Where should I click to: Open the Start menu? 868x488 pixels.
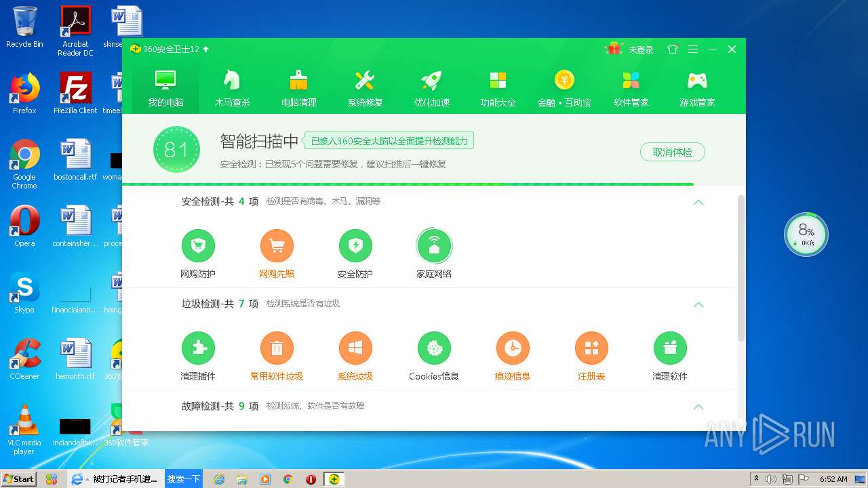(18, 479)
